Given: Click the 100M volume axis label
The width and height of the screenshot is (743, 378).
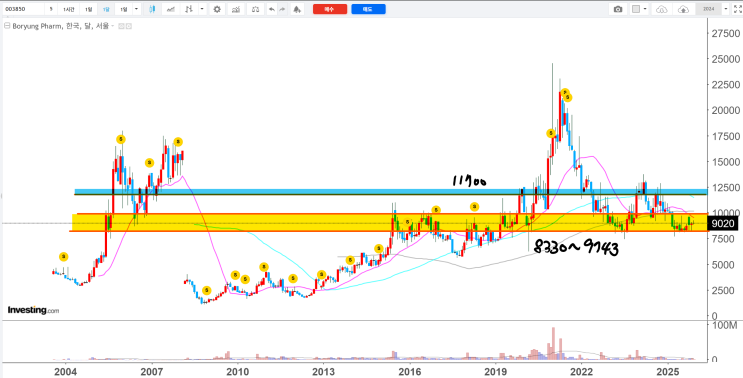Looking at the screenshot, I should point(726,326).
